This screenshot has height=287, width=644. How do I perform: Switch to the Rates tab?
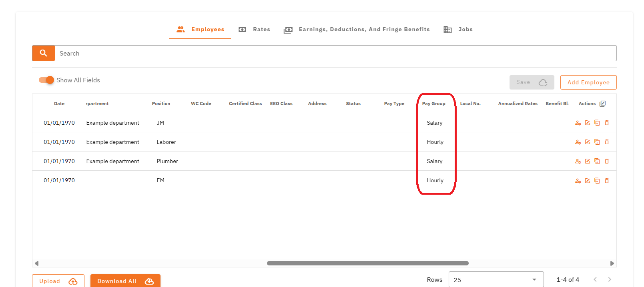pos(255,30)
